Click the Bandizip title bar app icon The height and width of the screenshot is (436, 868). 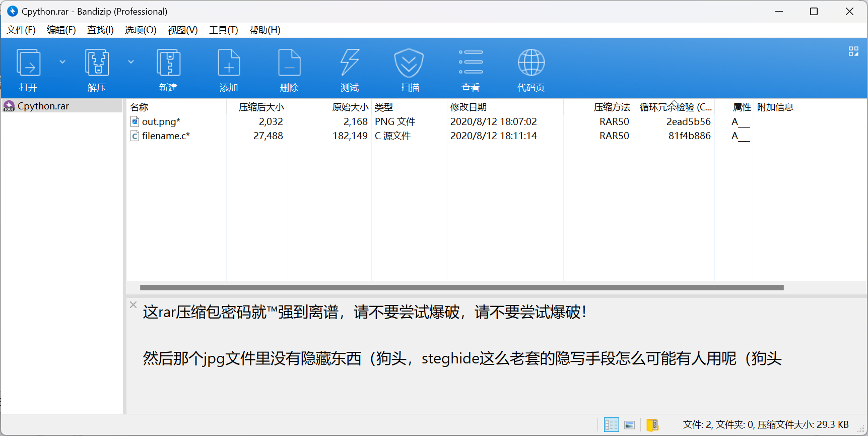coord(12,11)
